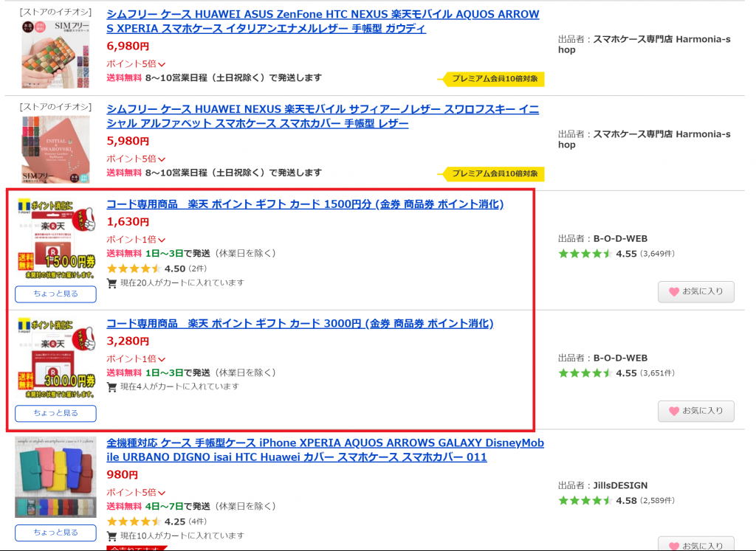Add the 3,280円 item to お気に入り
Viewport: 756px width, 551px height.
(x=696, y=411)
